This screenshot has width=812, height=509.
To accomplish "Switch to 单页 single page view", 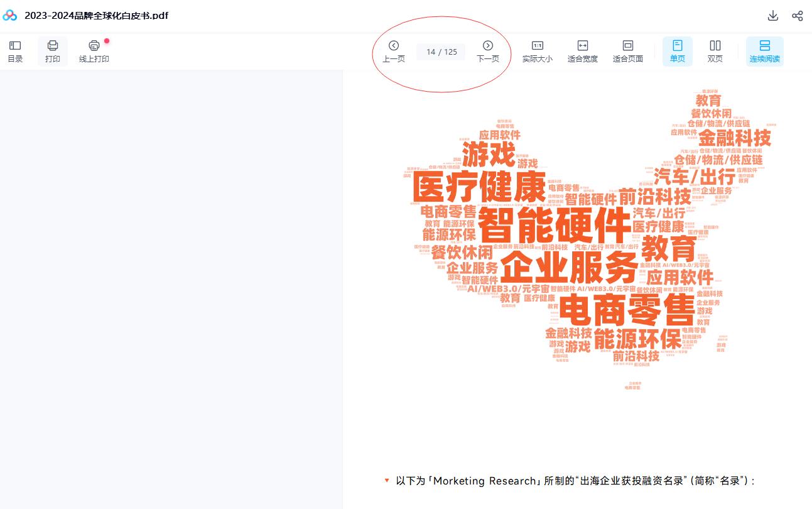I will tap(678, 51).
